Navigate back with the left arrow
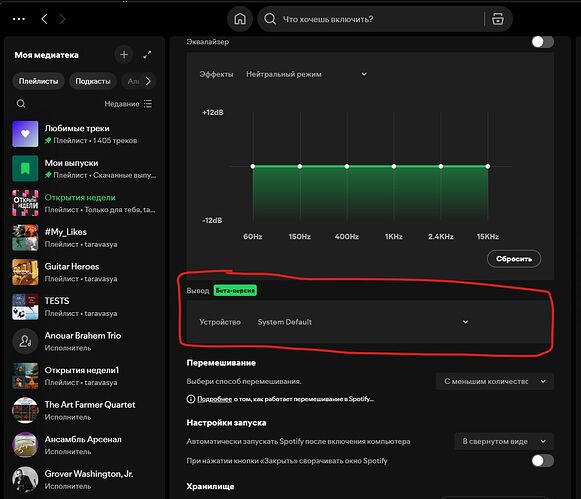The image size is (581, 499). click(x=44, y=19)
